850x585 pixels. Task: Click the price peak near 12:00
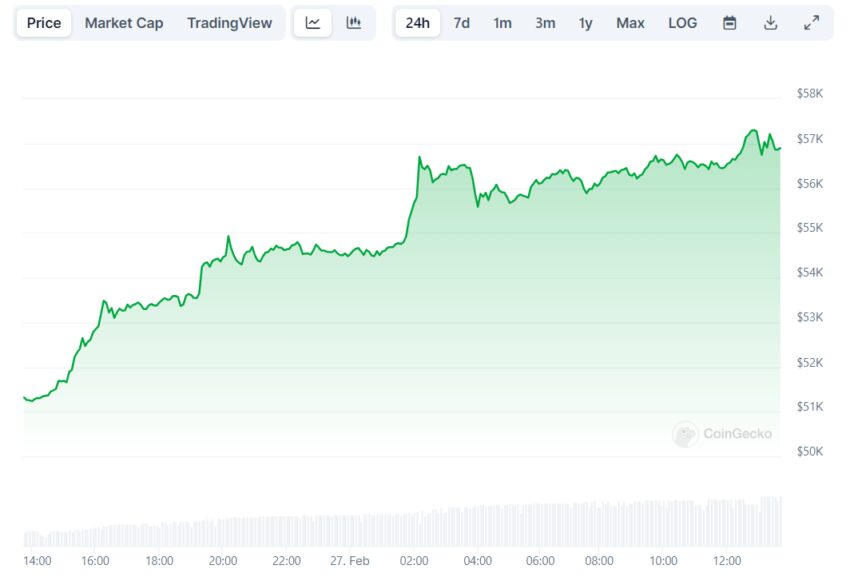[x=752, y=131]
